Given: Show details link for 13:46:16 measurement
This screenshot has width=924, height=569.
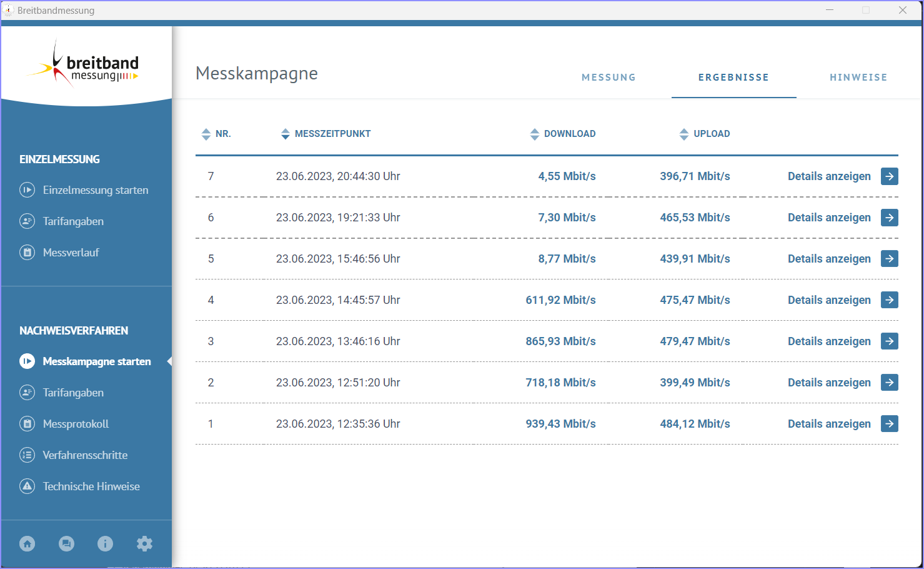Looking at the screenshot, I should click(x=829, y=341).
